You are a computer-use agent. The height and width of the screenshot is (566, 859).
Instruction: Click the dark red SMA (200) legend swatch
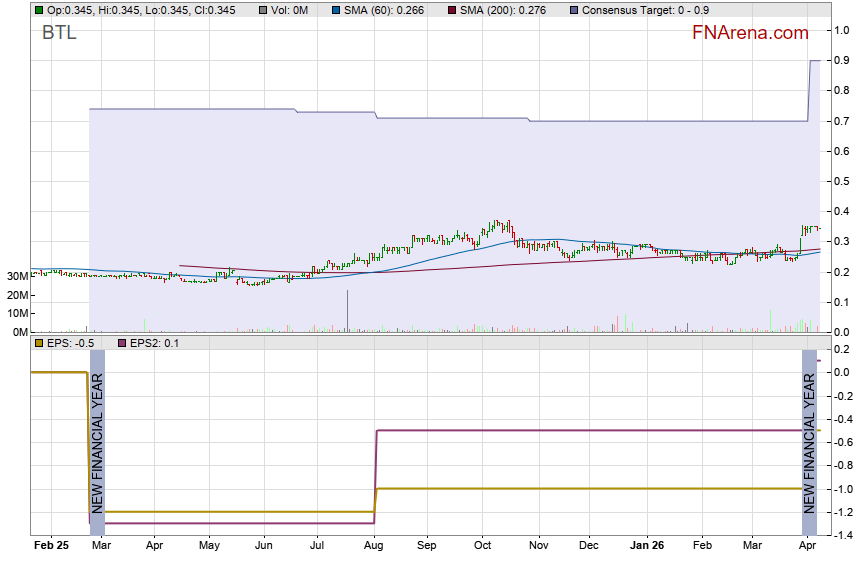pyautogui.click(x=451, y=10)
